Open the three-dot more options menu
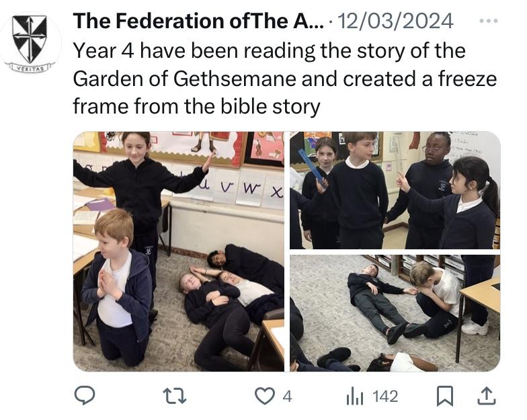This screenshot has width=527, height=420. 488,21
